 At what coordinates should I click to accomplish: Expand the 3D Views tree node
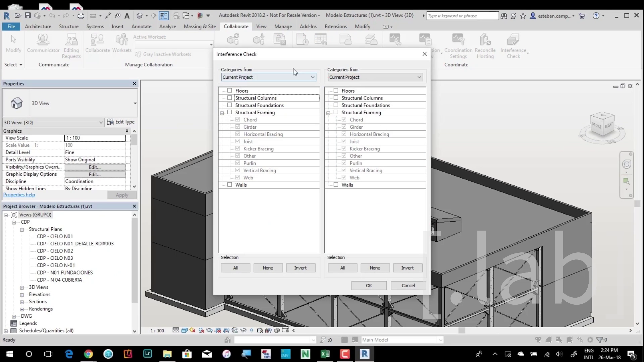pos(22,288)
